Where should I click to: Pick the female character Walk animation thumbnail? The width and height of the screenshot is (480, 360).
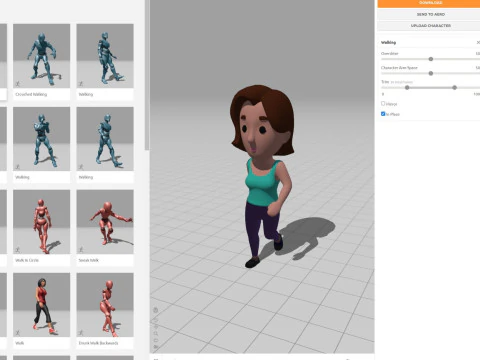(x=42, y=305)
